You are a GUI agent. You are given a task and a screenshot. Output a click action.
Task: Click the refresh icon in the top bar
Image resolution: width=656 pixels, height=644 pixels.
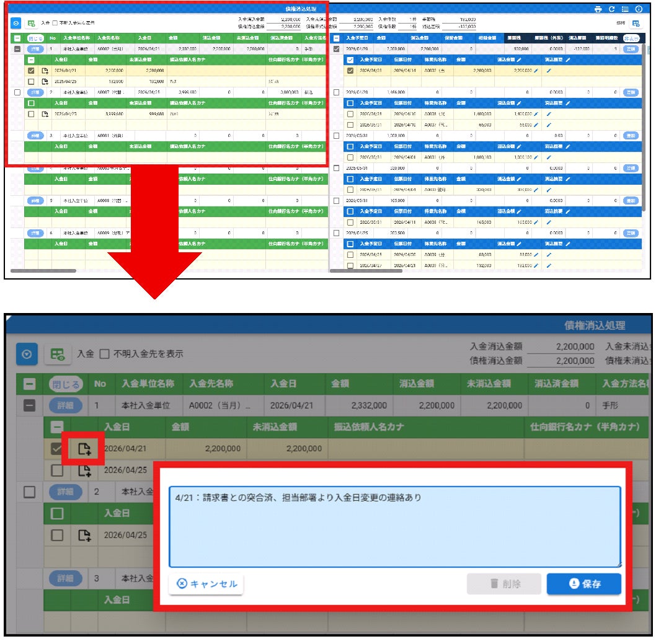(611, 9)
